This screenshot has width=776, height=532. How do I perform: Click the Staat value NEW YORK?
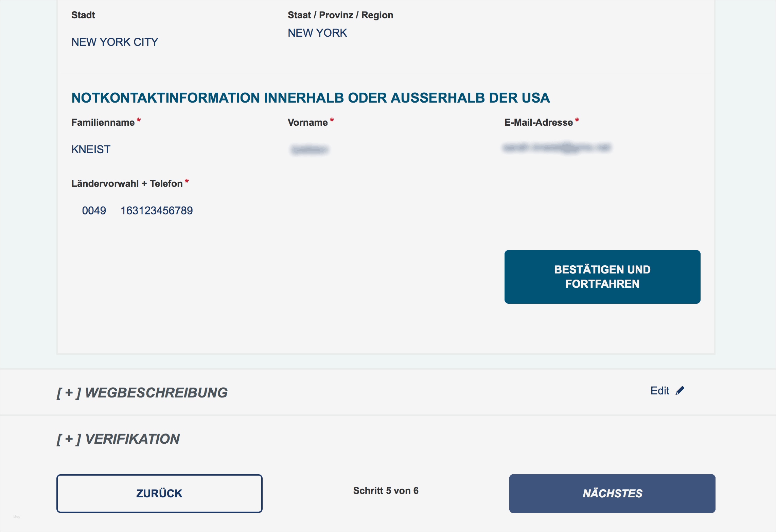click(317, 33)
